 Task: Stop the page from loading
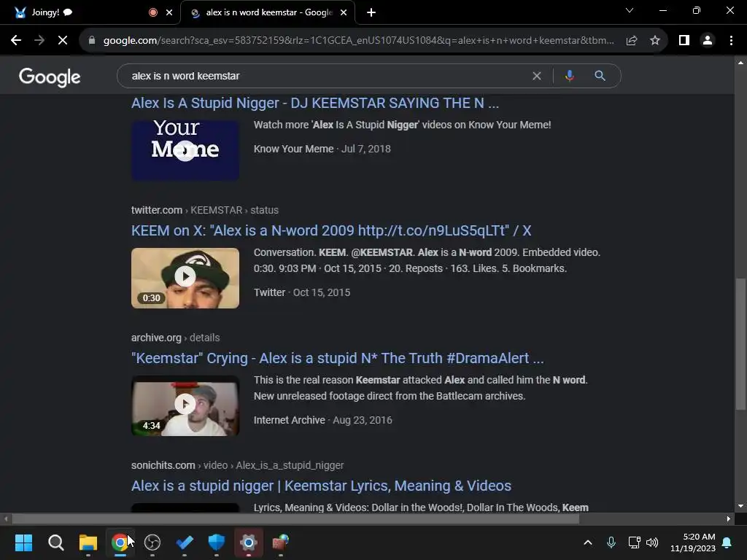click(x=63, y=41)
